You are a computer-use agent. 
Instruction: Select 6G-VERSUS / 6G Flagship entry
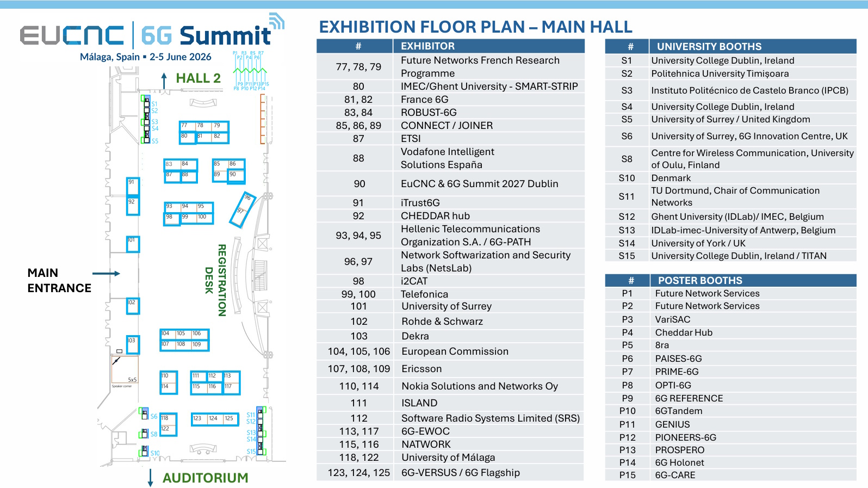pyautogui.click(x=461, y=473)
